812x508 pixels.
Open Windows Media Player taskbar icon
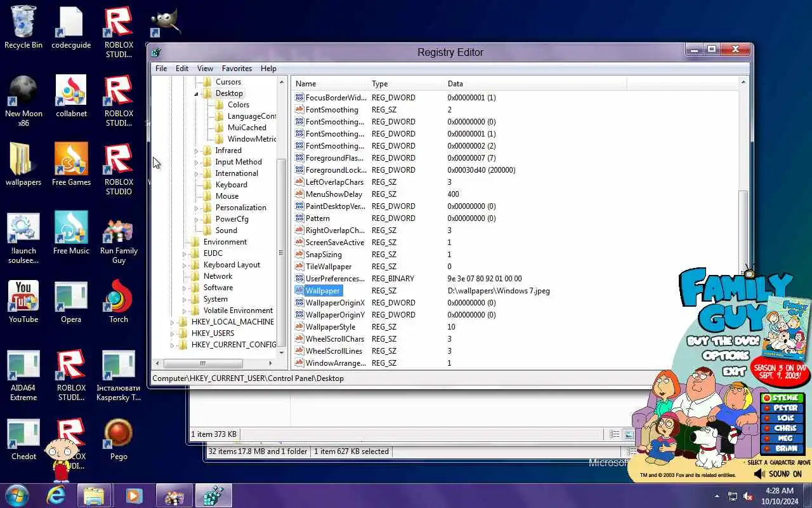133,495
